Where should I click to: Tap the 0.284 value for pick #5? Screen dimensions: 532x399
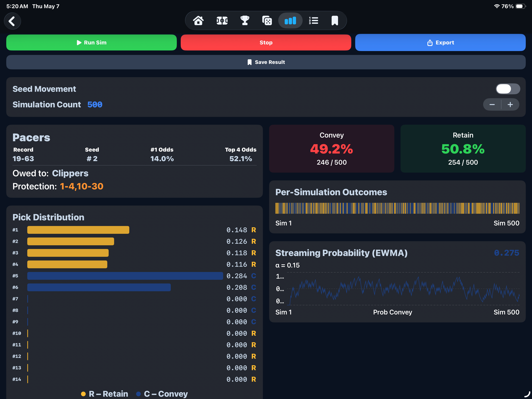(237, 276)
